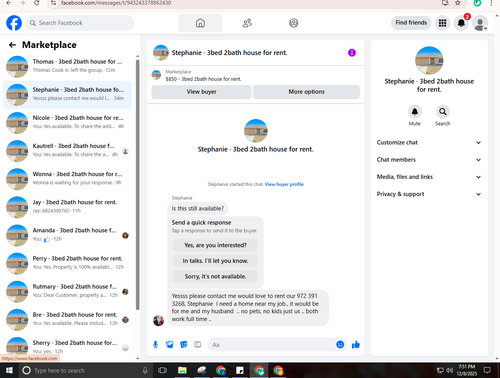
Task: Click the taskbar volume icon
Action: click(450, 370)
